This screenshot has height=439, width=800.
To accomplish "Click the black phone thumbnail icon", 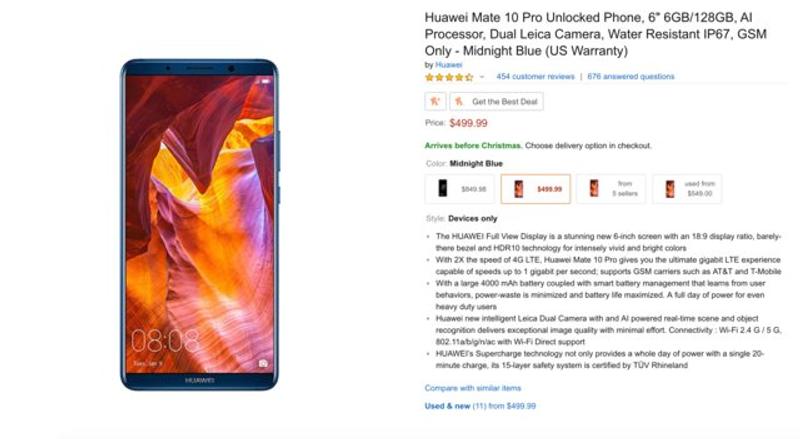I will [x=443, y=188].
